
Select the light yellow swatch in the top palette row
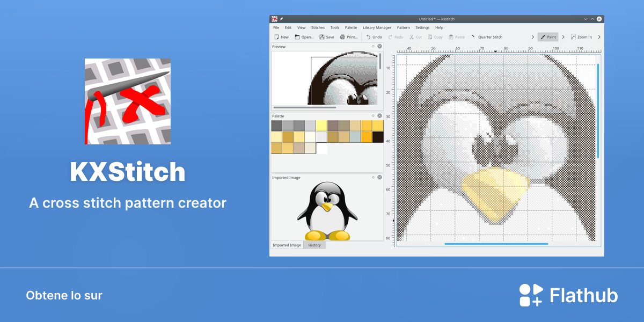click(x=321, y=126)
